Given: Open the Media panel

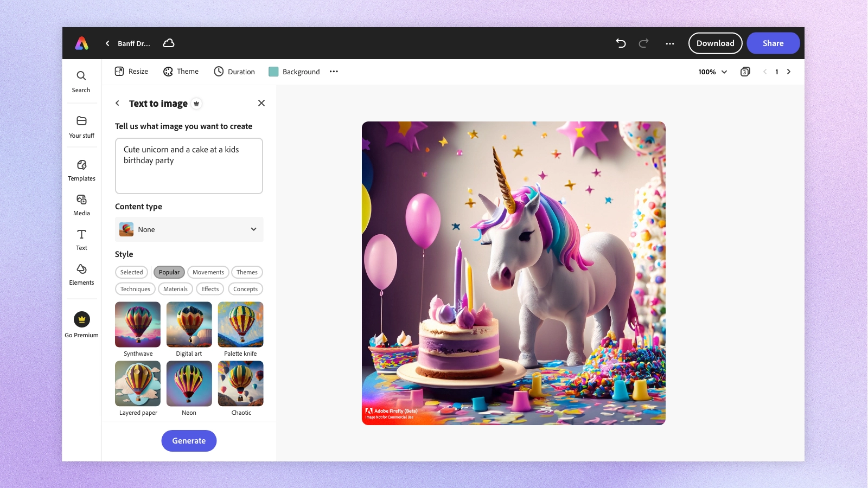Looking at the screenshot, I should tap(81, 205).
